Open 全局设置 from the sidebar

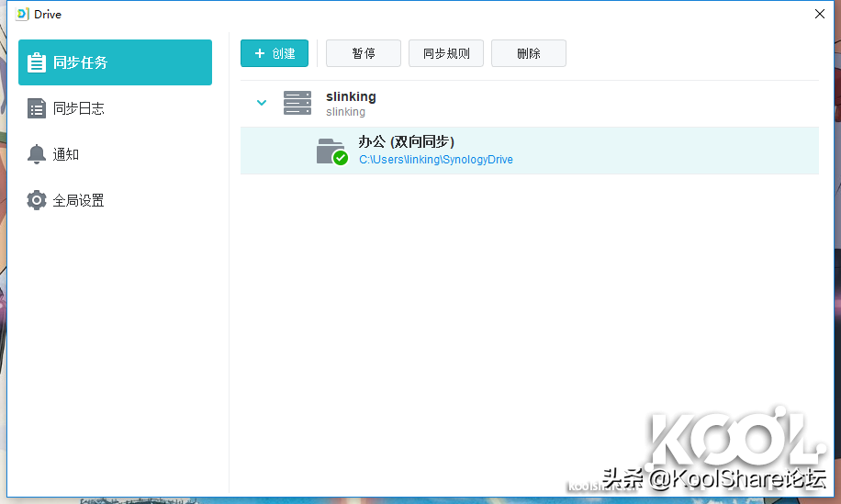click(x=79, y=200)
